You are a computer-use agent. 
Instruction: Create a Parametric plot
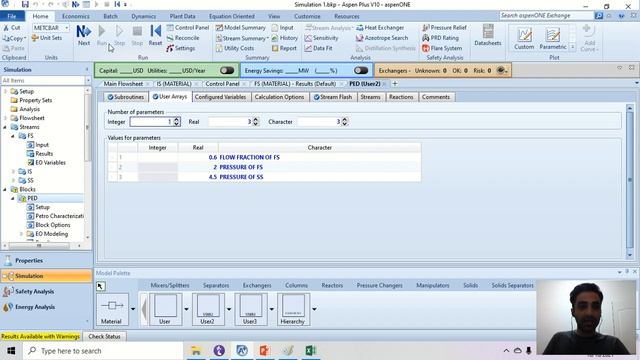553,38
